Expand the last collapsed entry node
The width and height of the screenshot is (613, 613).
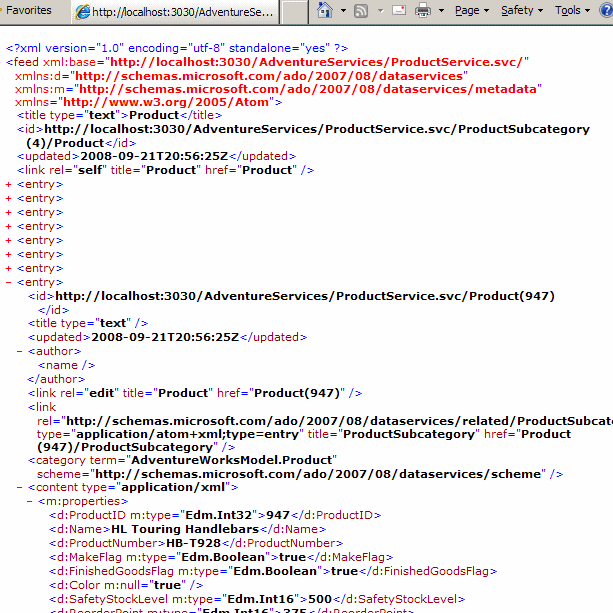(9, 269)
